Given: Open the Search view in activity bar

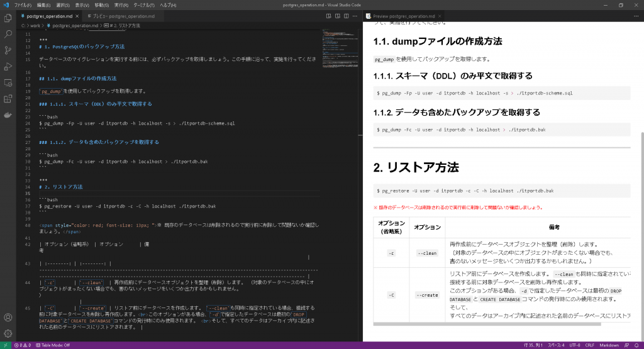Looking at the screenshot, I should pos(8,34).
